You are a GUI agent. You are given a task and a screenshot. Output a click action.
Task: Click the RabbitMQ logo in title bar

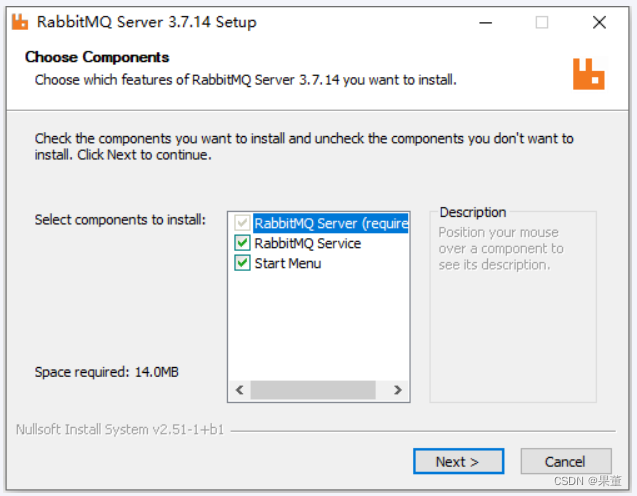[20, 21]
